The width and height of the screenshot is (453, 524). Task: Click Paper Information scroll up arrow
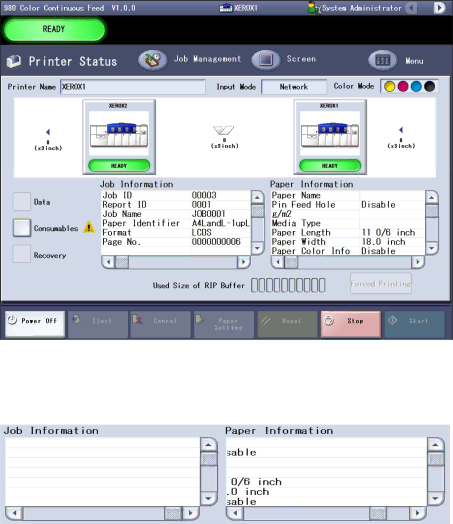click(432, 198)
